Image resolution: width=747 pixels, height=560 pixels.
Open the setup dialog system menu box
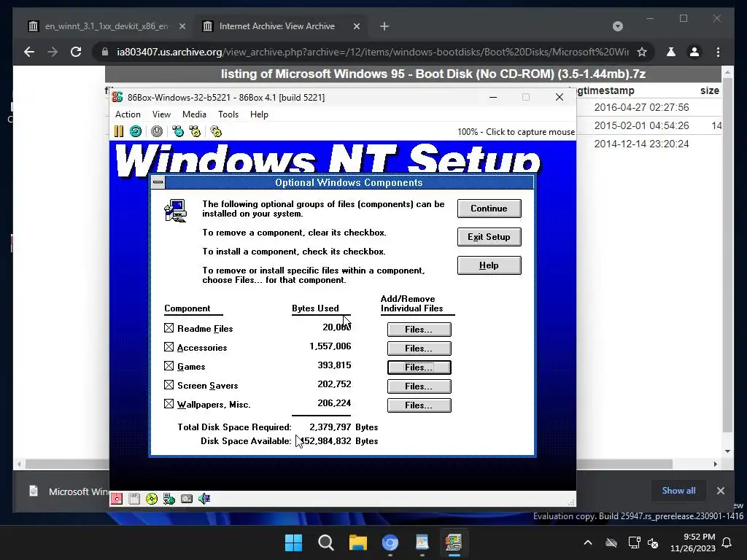click(158, 182)
